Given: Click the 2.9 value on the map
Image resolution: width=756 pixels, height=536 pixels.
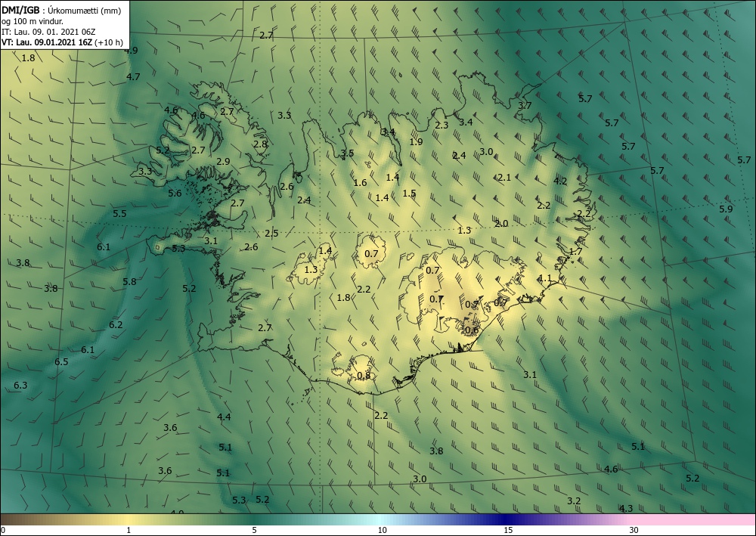Looking at the screenshot, I should tap(223, 162).
